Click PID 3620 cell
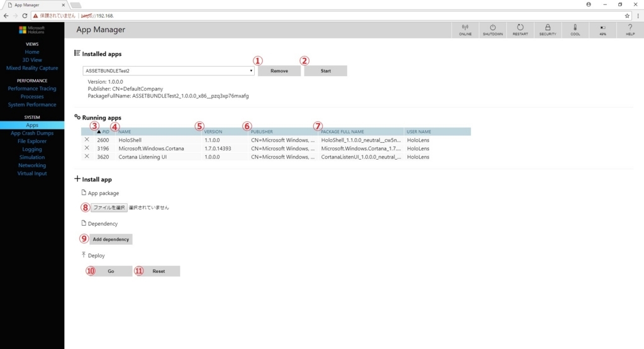 click(x=103, y=157)
